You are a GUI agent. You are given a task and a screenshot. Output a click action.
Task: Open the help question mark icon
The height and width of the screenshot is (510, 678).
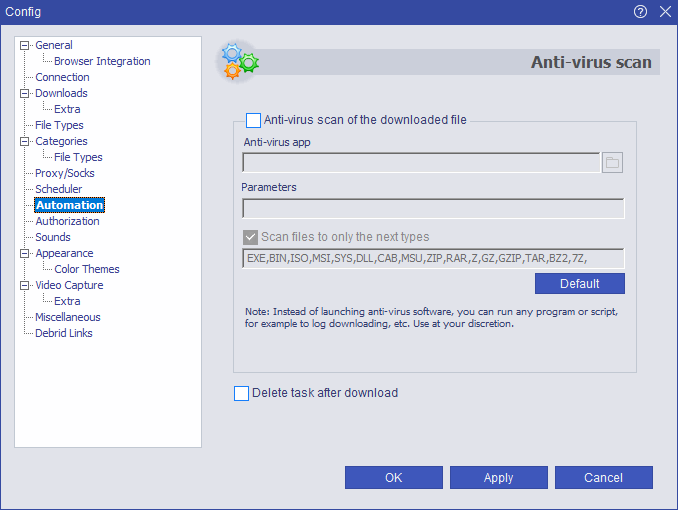tap(640, 12)
